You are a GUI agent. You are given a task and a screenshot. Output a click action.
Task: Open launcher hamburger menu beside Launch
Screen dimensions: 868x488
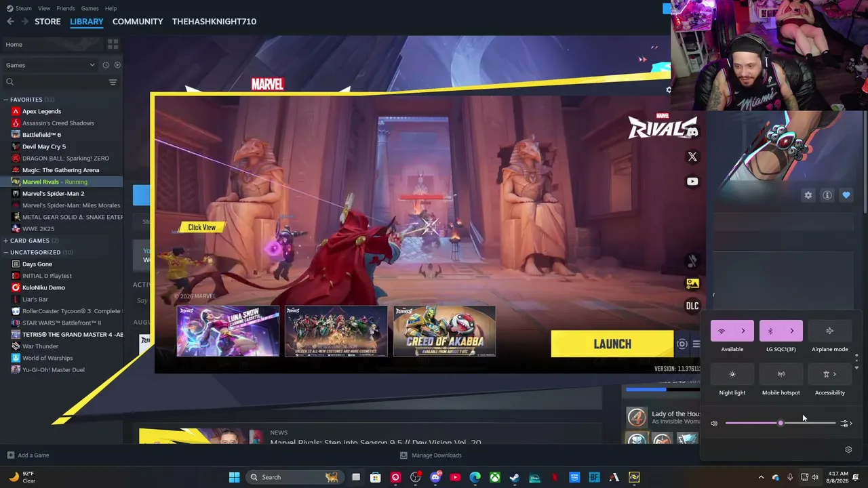pos(696,344)
